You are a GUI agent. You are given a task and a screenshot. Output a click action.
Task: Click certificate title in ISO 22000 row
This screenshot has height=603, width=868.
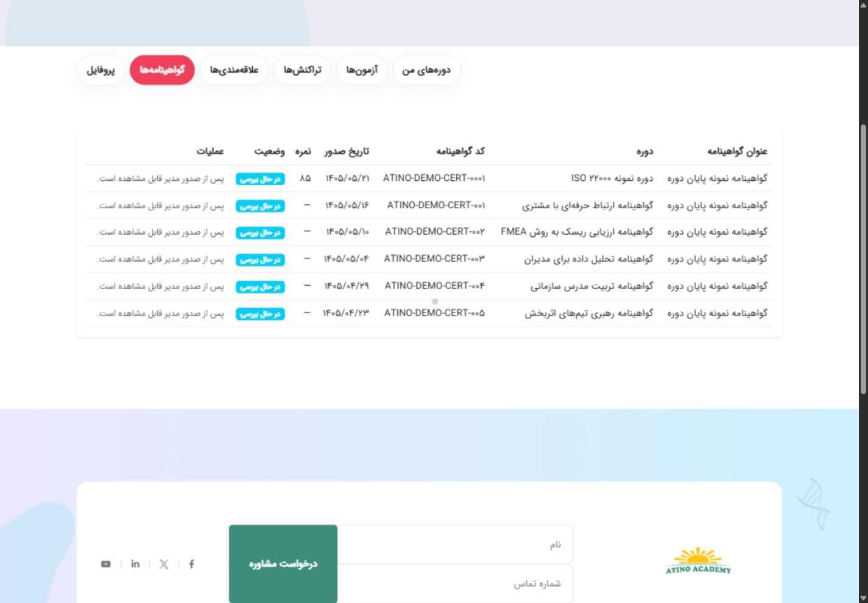(717, 178)
